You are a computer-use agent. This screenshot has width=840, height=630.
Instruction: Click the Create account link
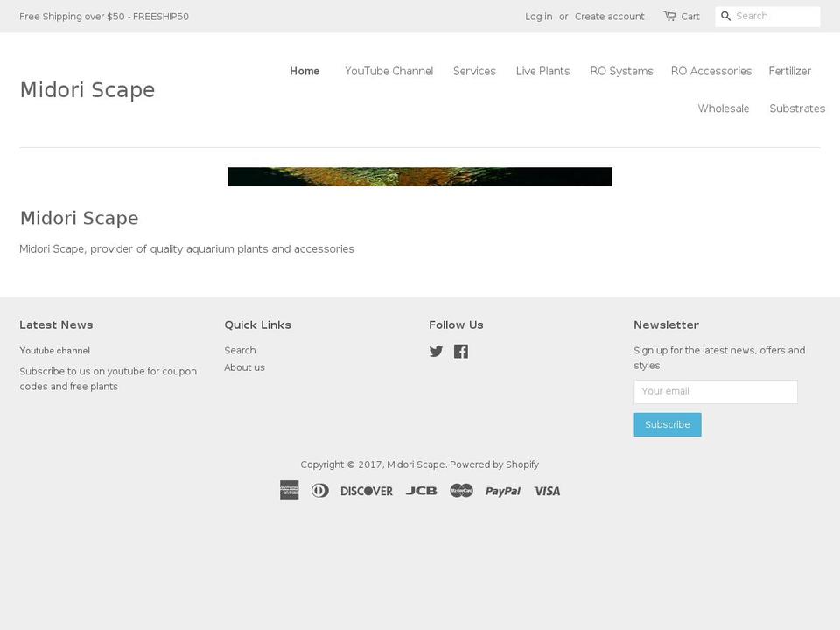pyautogui.click(x=610, y=17)
